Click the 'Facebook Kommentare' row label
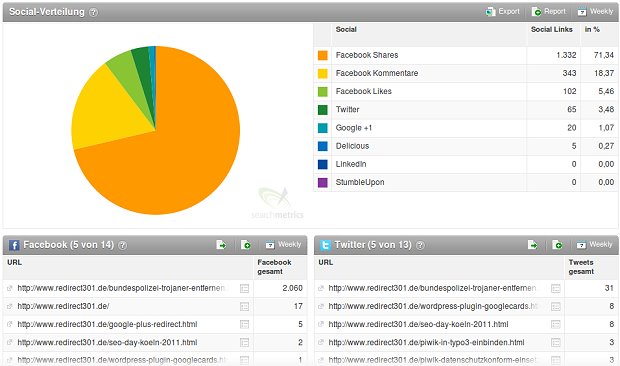Image resolution: width=620 pixels, height=366 pixels. (x=377, y=74)
